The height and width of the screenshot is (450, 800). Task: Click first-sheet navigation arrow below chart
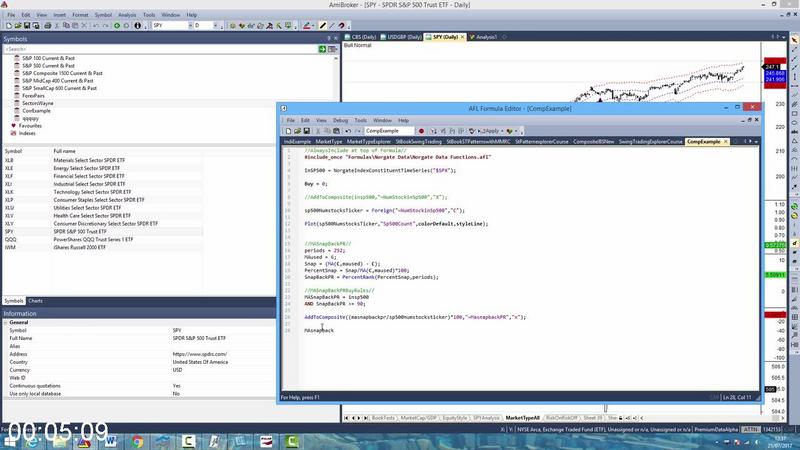point(346,418)
